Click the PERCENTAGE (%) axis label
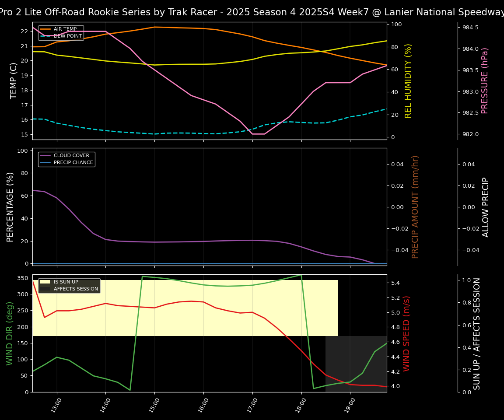The image size is (504, 420). pyautogui.click(x=10, y=206)
